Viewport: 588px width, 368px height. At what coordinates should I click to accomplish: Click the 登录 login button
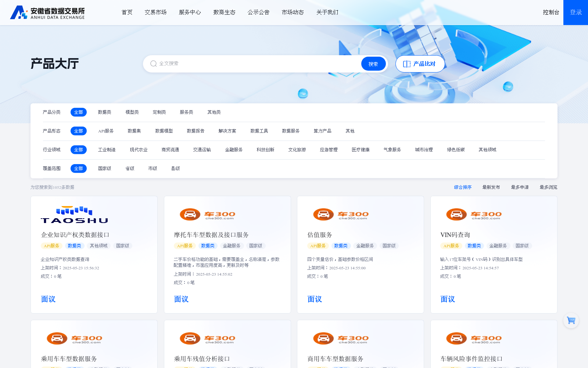(x=576, y=13)
